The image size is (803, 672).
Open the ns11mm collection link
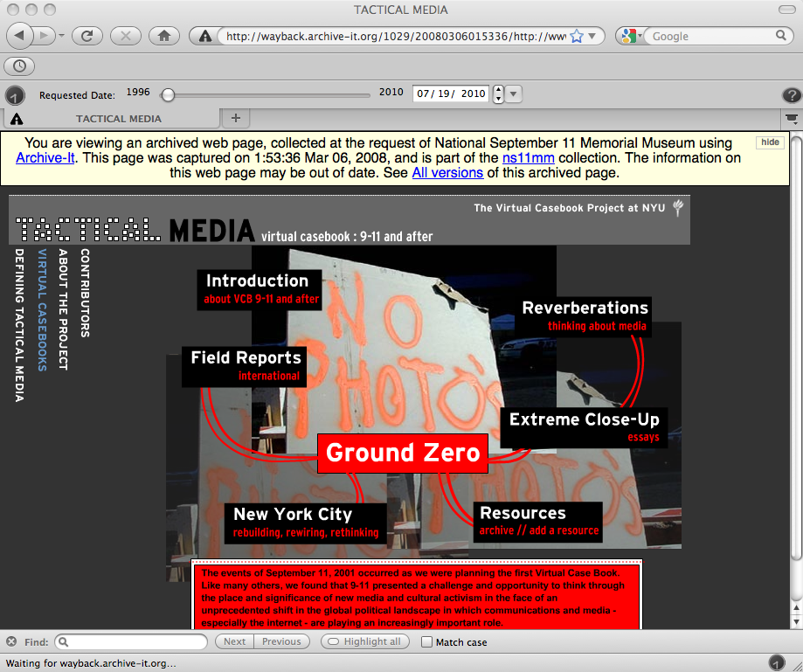[528, 158]
